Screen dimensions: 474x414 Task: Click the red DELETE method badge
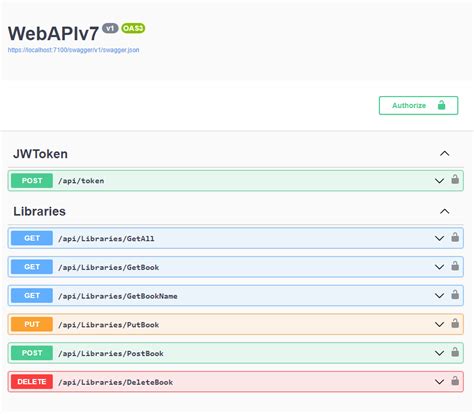click(32, 382)
